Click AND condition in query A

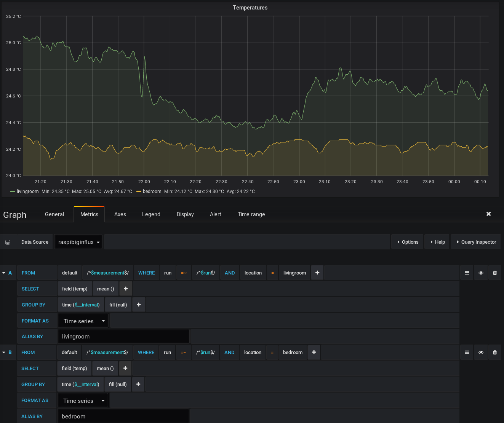tap(230, 273)
